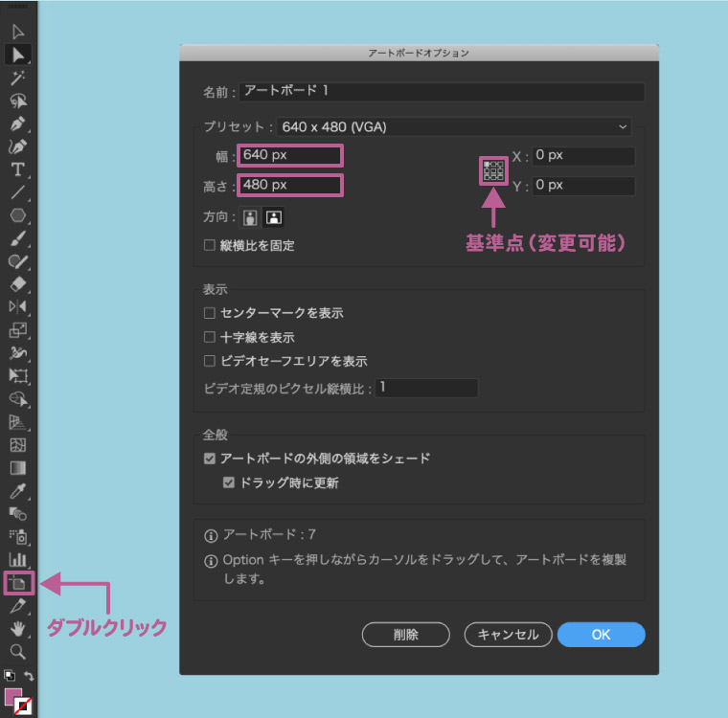Open the プリセット dropdown 640 x 480 (VGA)
The height and width of the screenshot is (718, 728).
454,126
